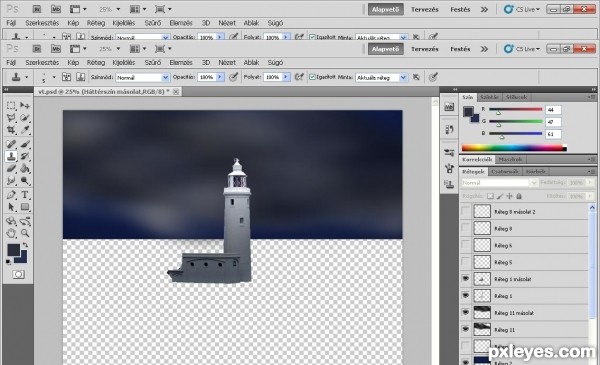Open Szerkesztés menu in front window
Image resolution: width=600 pixels, height=365 pixels.
tap(42, 62)
